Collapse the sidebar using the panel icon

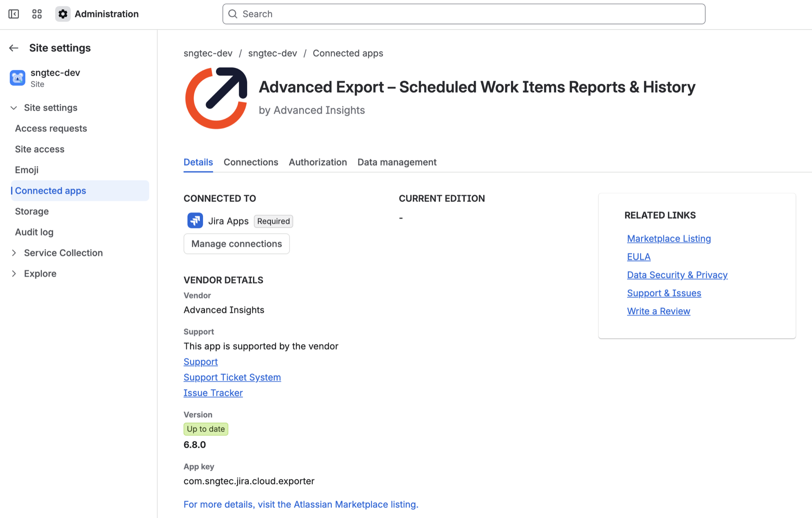(14, 14)
